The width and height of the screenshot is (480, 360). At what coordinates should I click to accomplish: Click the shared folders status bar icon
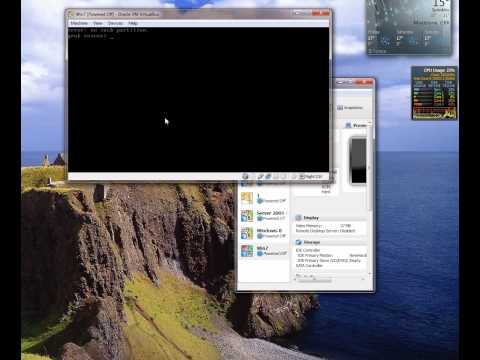point(276,176)
